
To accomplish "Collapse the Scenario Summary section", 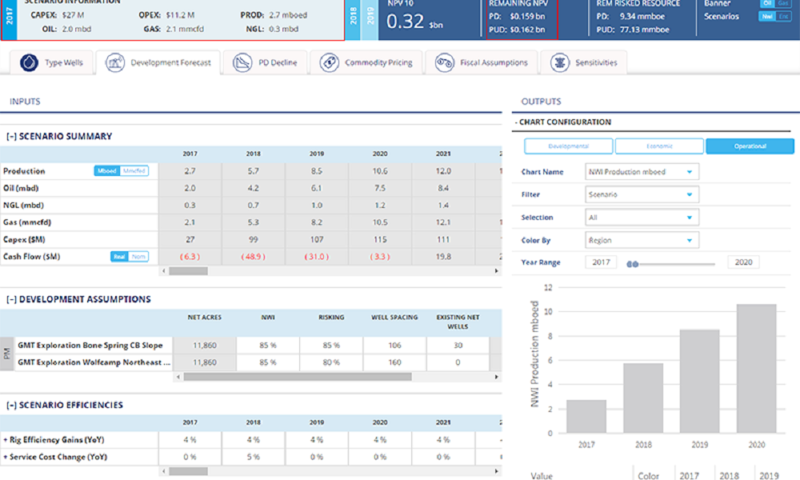I will (11, 136).
